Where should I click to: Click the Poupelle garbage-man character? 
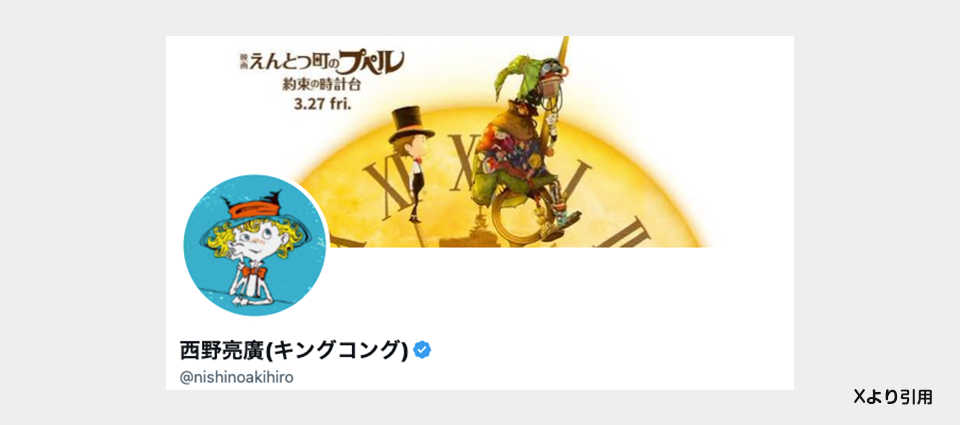pyautogui.click(x=527, y=147)
